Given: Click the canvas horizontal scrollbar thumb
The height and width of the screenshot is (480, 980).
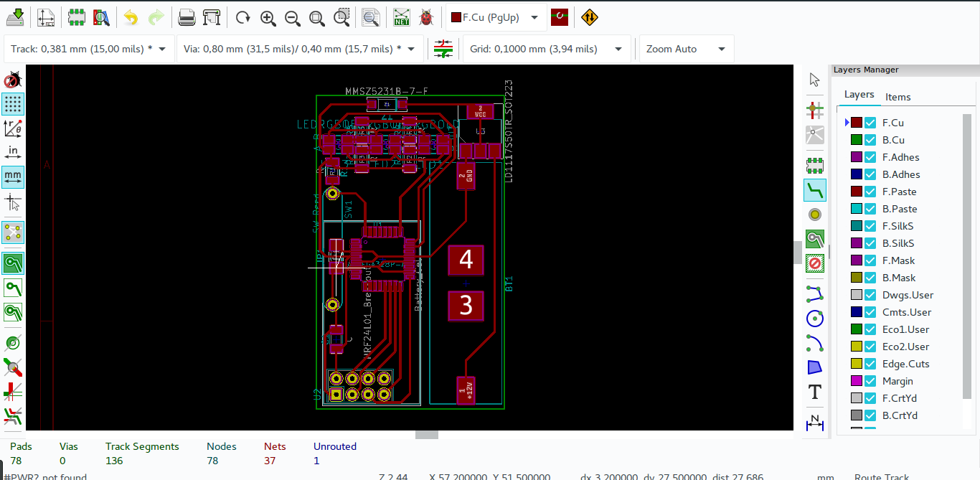Looking at the screenshot, I should click(427, 435).
